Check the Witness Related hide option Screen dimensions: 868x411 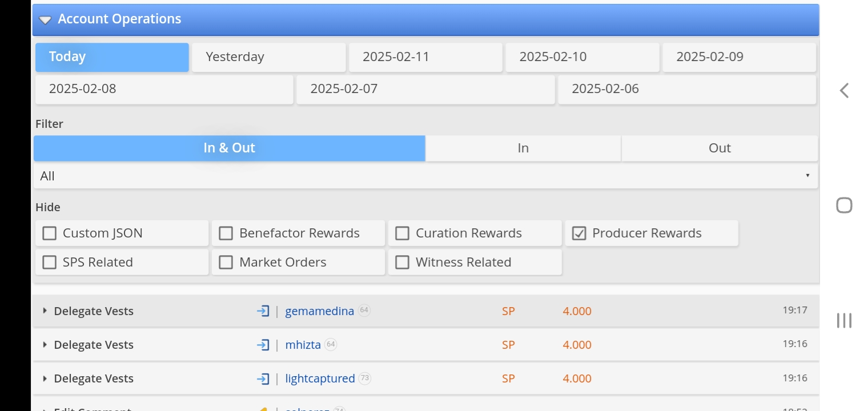pyautogui.click(x=403, y=263)
